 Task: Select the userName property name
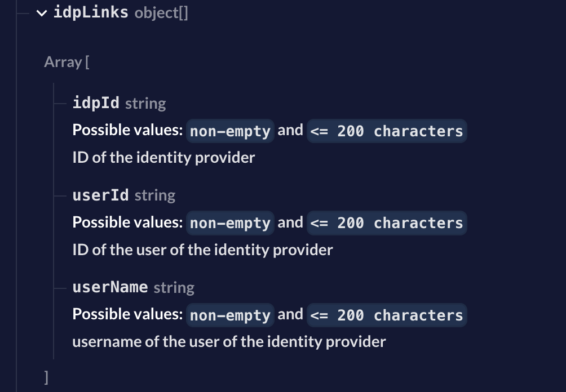110,287
